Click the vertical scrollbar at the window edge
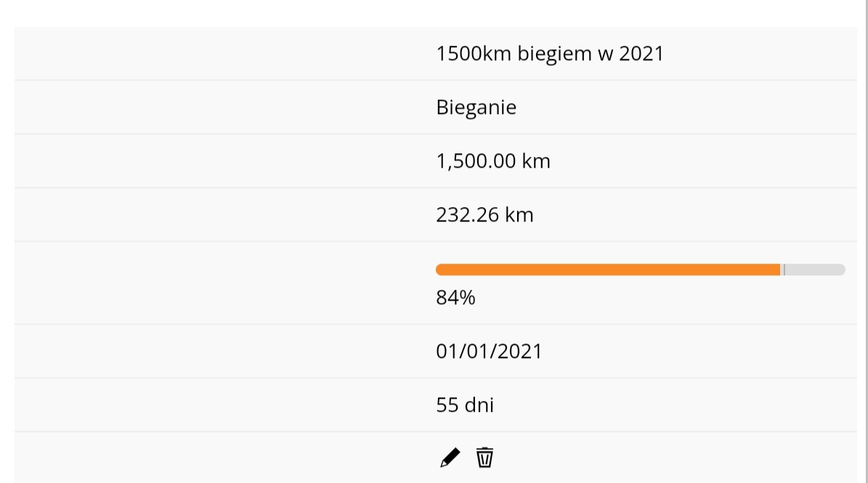868x483 pixels. 864,241
